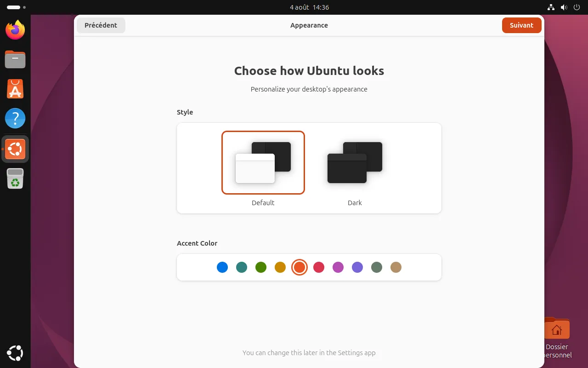The image size is (588, 368).
Task: Choose the green accent color
Action: click(261, 267)
